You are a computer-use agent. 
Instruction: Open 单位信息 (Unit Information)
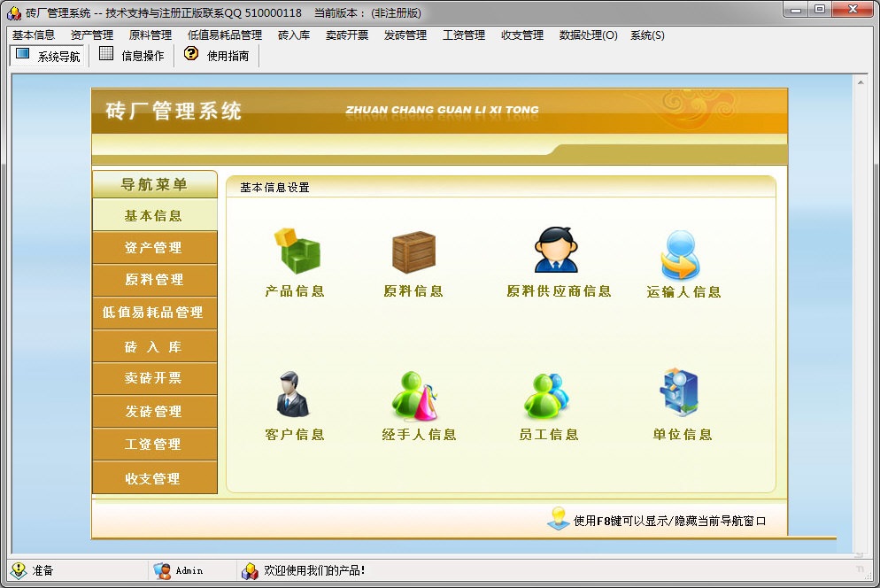coord(679,398)
